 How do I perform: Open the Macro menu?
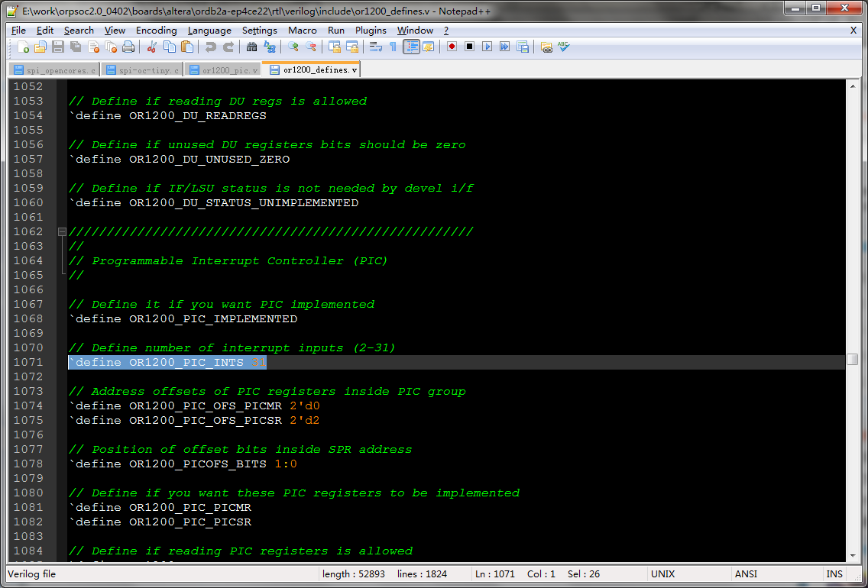pos(303,31)
